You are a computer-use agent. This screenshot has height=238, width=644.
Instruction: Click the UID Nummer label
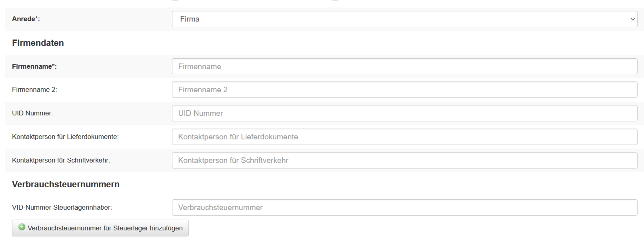click(x=32, y=113)
